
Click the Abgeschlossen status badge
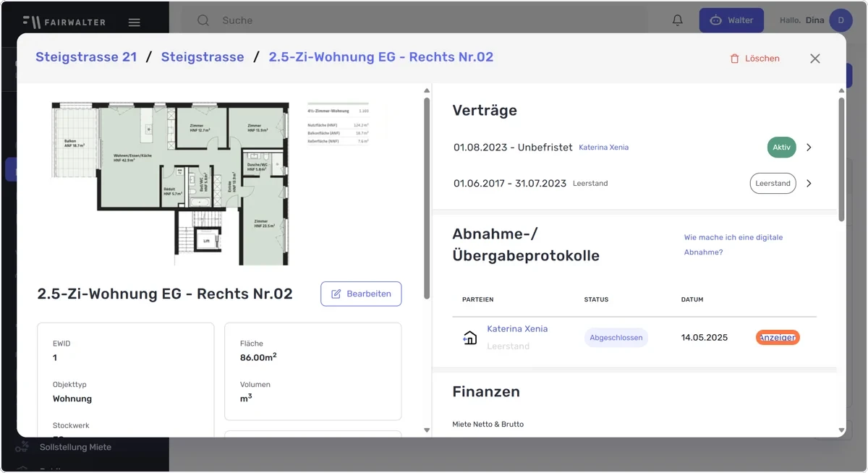616,338
